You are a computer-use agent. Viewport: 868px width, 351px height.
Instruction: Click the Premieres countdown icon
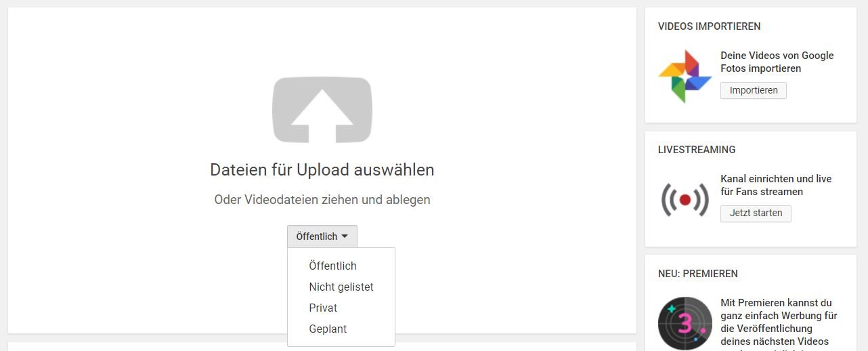[x=685, y=323]
